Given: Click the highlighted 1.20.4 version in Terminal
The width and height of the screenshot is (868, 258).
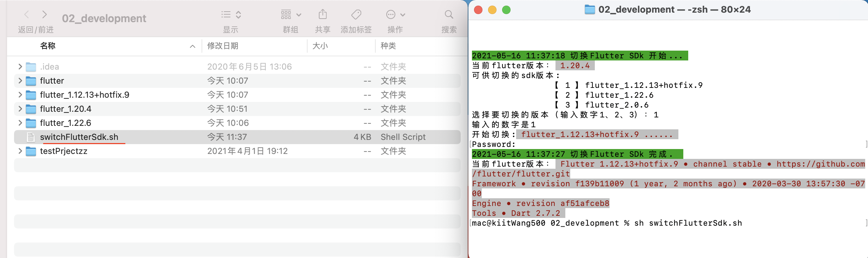Looking at the screenshot, I should click(x=575, y=65).
